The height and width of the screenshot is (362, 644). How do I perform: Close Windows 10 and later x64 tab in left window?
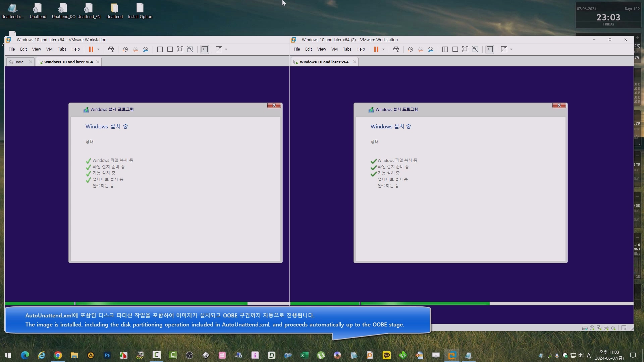(x=98, y=62)
